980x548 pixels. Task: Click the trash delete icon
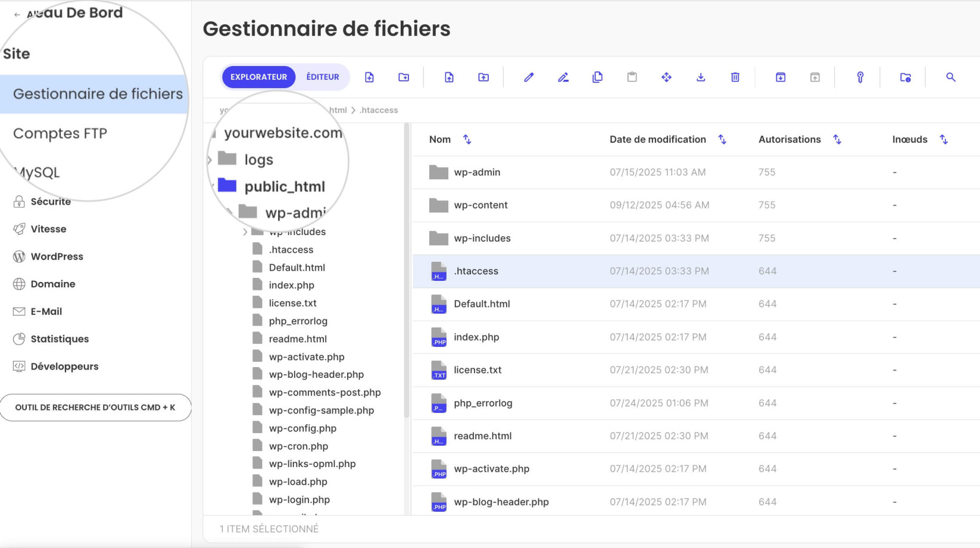coord(735,77)
